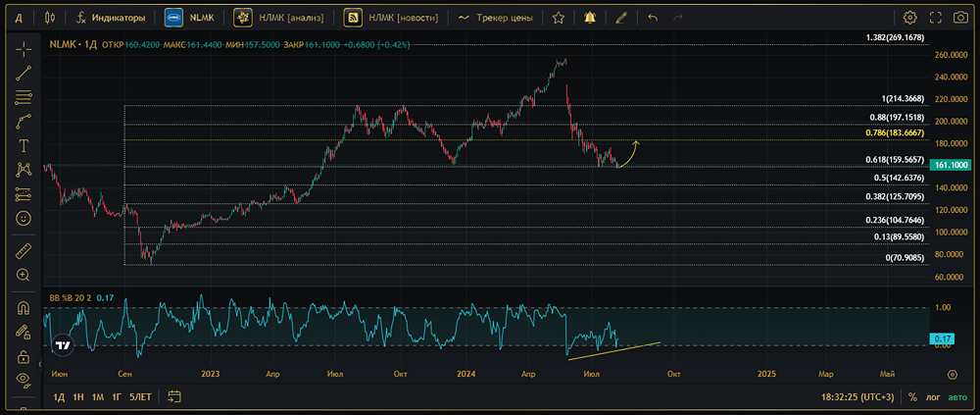The height and width of the screenshot is (415, 980).
Task: Click the 0.17 indicator value tag on axis
Action: pyautogui.click(x=941, y=338)
